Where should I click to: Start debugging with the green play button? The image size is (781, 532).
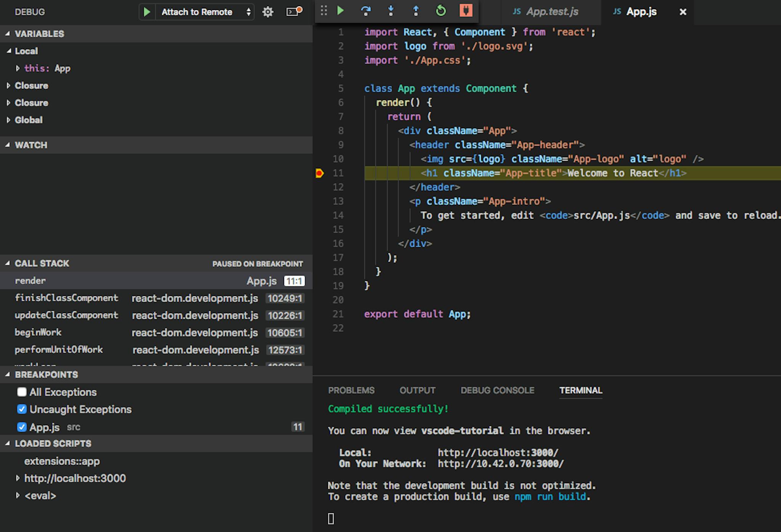[x=146, y=12]
